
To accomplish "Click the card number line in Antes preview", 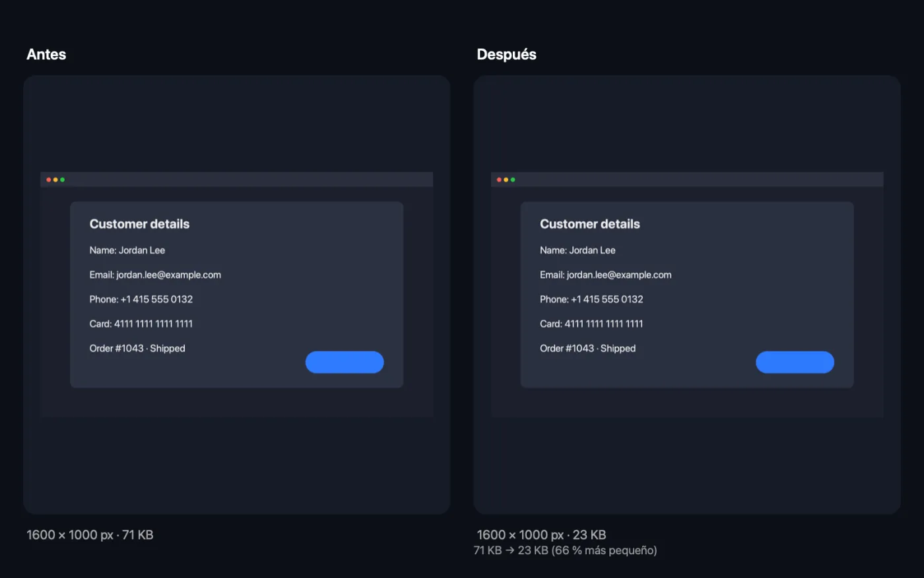I will click(x=141, y=324).
